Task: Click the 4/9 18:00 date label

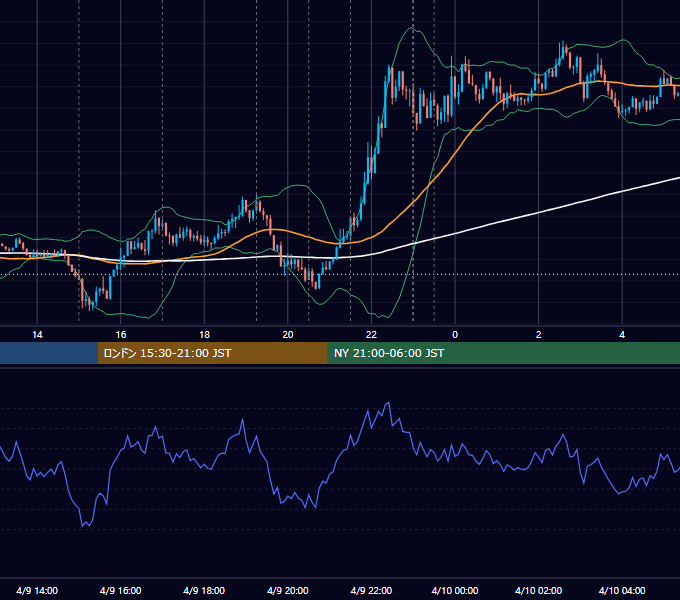Action: click(x=204, y=590)
